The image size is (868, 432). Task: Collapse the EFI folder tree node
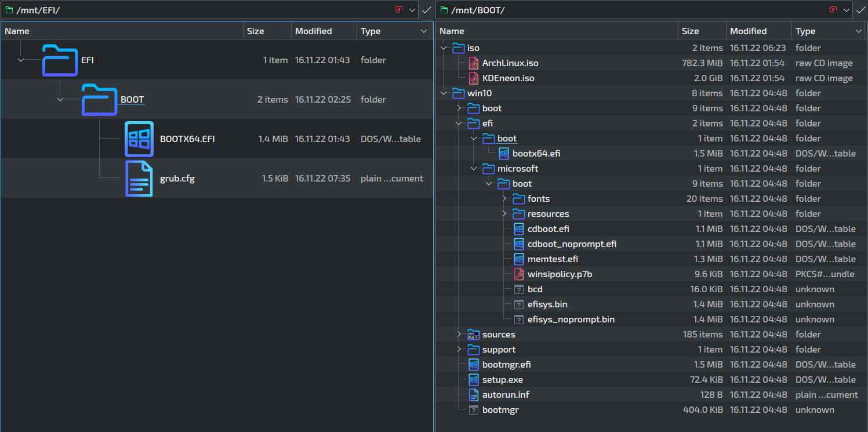(21, 60)
